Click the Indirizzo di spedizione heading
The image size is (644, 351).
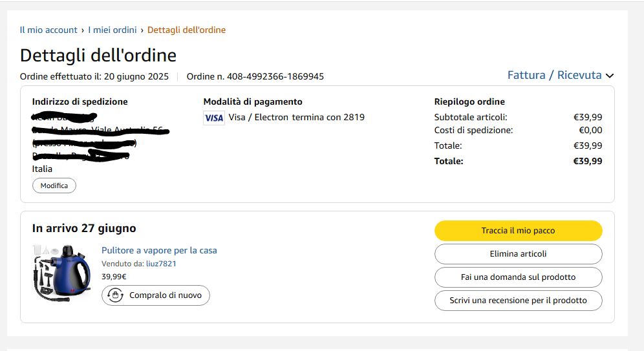tap(80, 101)
